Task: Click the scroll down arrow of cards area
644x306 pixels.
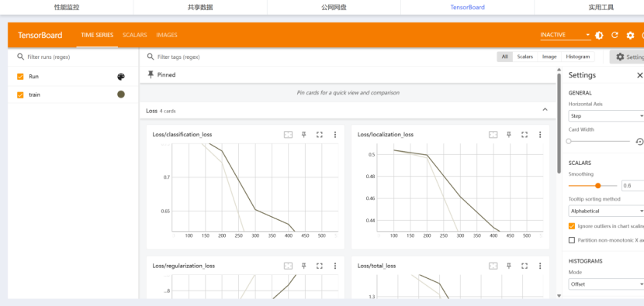Action: [559, 296]
